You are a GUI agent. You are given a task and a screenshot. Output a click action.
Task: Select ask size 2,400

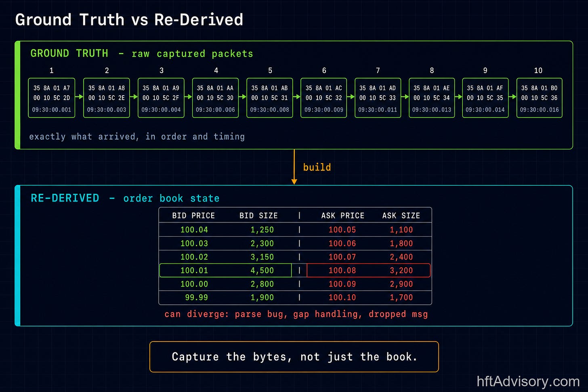click(x=401, y=257)
